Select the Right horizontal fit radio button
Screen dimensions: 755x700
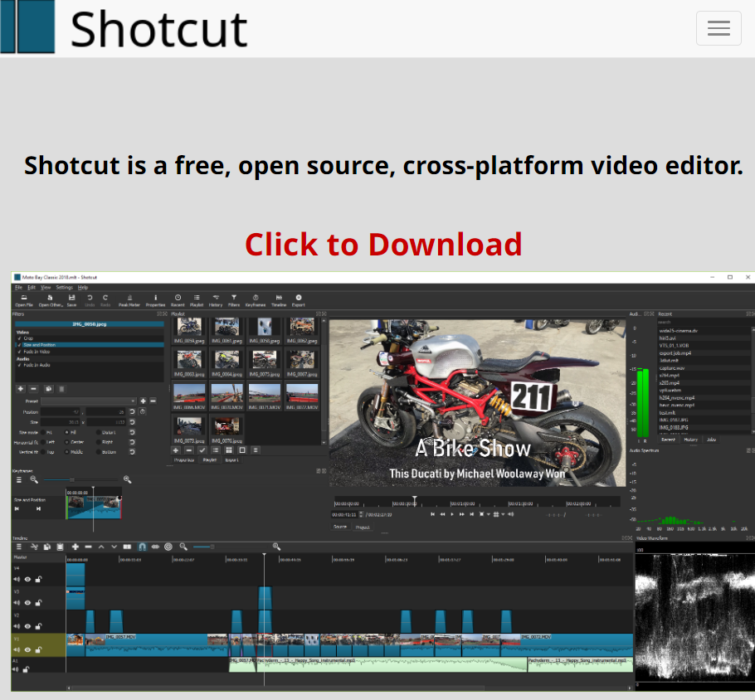point(99,442)
